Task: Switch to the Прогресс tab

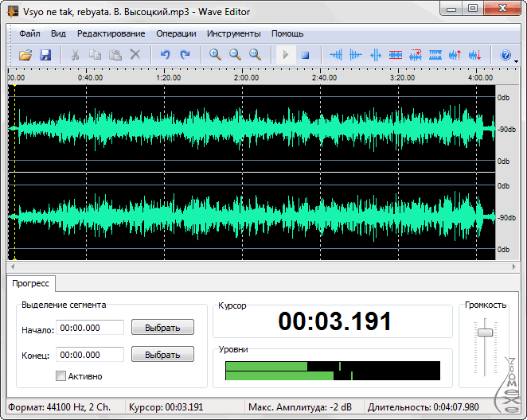Action: click(x=31, y=283)
